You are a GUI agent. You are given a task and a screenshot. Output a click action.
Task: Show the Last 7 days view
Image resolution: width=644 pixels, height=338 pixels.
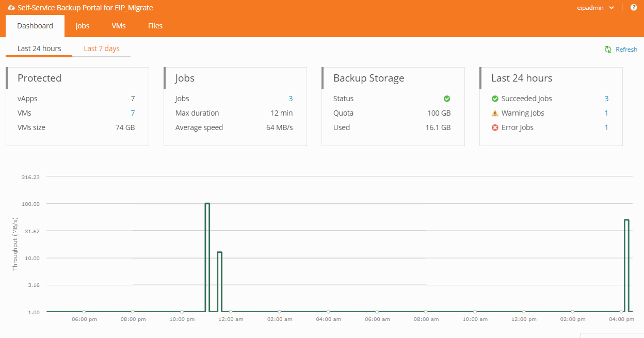pyautogui.click(x=102, y=49)
